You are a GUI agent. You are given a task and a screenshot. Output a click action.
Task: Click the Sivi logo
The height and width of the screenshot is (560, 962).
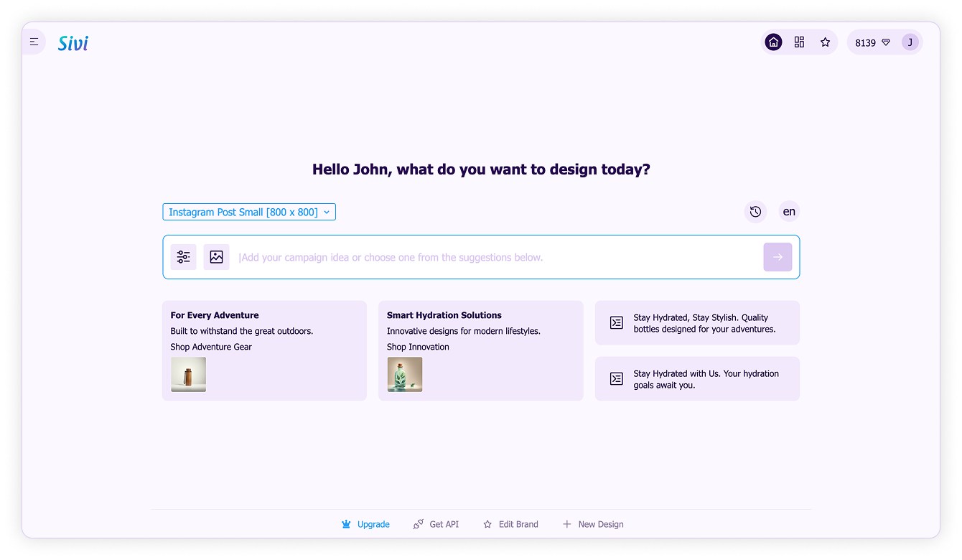(73, 43)
